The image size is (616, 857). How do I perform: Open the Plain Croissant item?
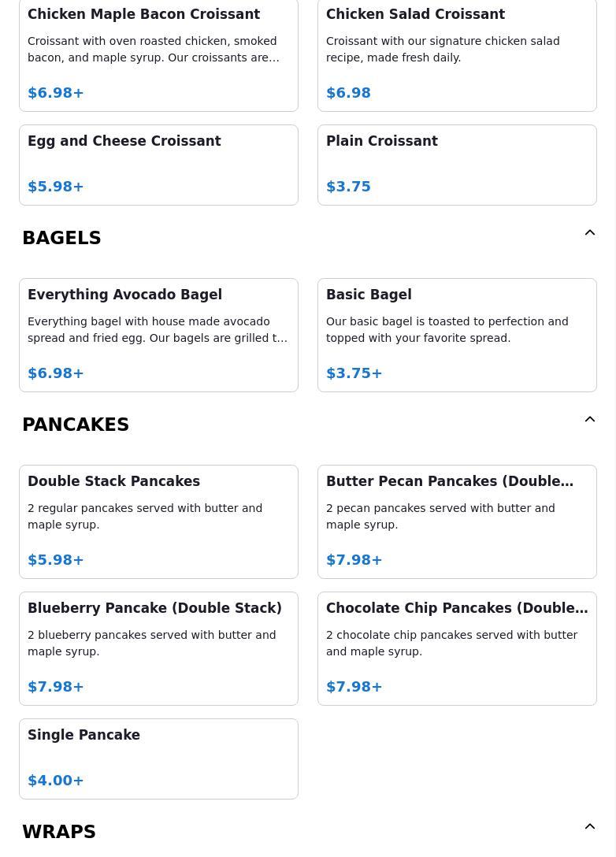click(x=457, y=165)
